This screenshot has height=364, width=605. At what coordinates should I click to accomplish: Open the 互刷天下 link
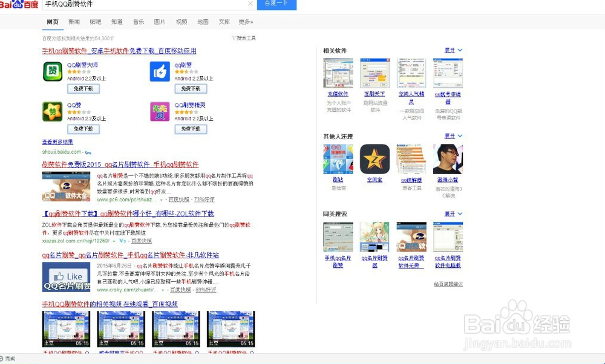coord(374,94)
